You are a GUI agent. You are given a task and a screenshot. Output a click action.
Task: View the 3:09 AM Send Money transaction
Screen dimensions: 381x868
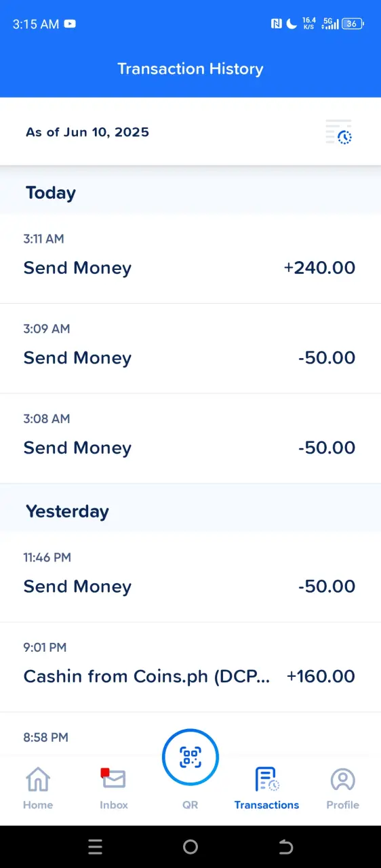(190, 349)
